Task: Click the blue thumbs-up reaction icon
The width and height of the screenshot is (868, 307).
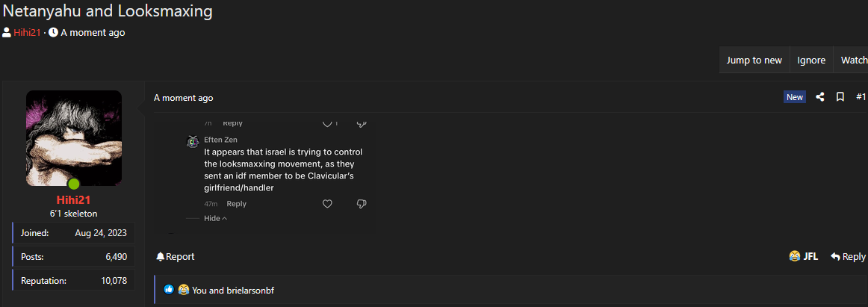Action: point(169,289)
